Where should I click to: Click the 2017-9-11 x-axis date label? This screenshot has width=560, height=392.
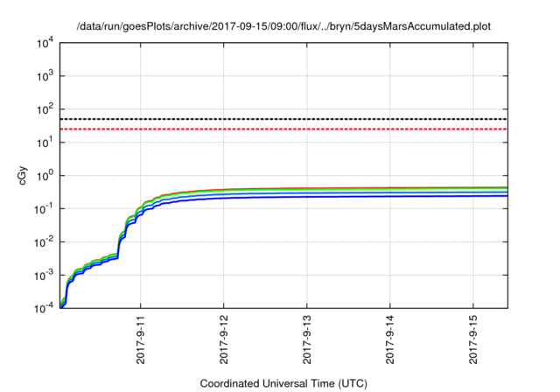coord(140,339)
